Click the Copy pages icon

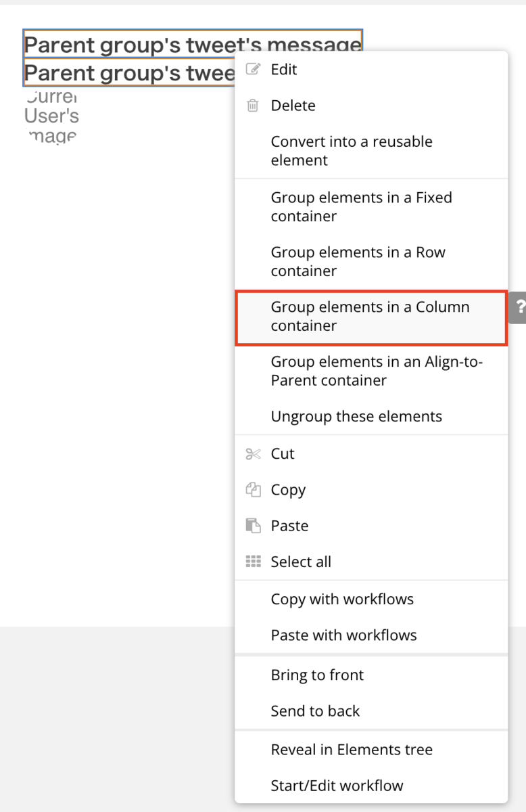click(253, 490)
